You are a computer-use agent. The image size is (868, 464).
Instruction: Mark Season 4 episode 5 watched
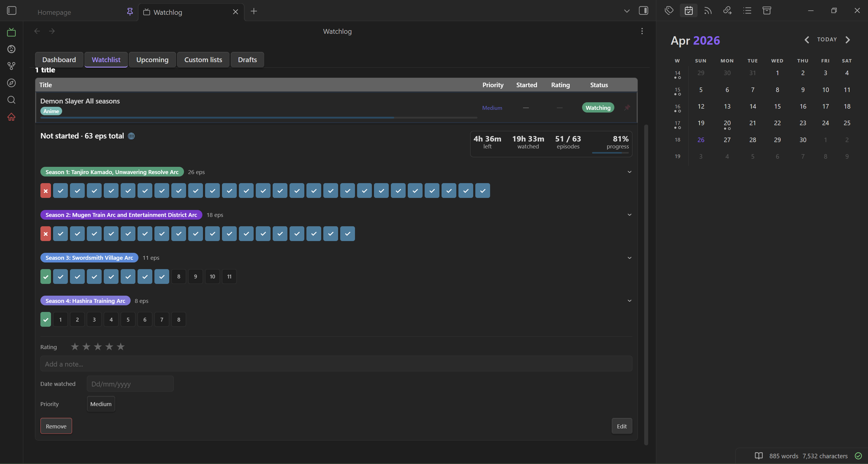click(128, 319)
